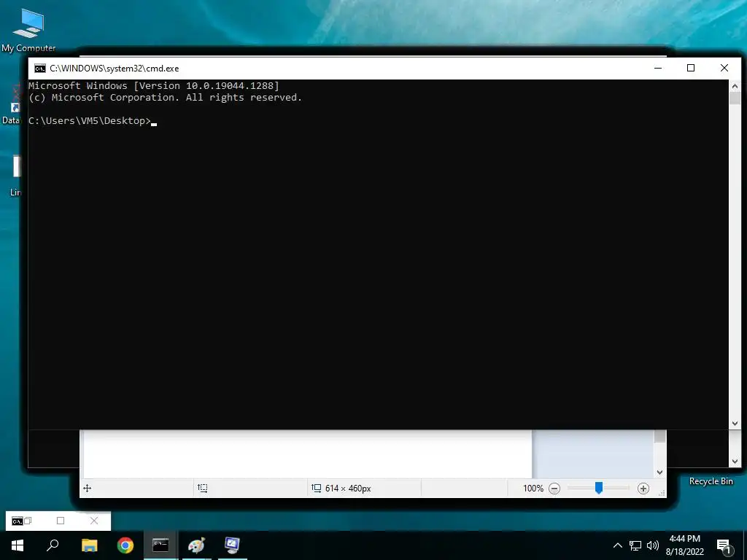Launch Google Chrome from the taskbar
The height and width of the screenshot is (560, 747).
point(125,545)
